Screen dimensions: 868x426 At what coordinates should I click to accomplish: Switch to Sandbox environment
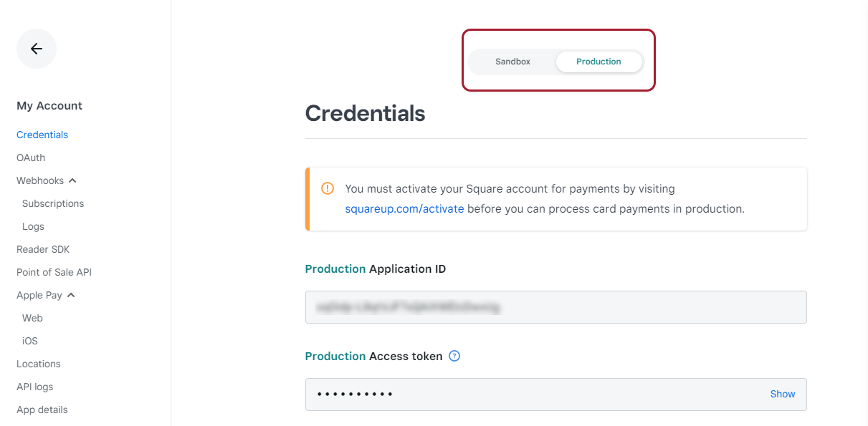point(512,62)
